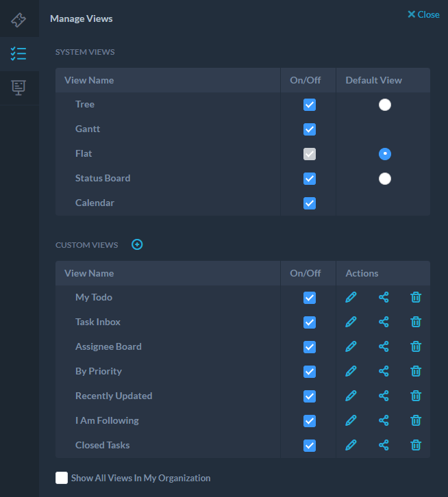The width and height of the screenshot is (448, 497).
Task: Open the presentation board sidebar icon
Action: 18,88
